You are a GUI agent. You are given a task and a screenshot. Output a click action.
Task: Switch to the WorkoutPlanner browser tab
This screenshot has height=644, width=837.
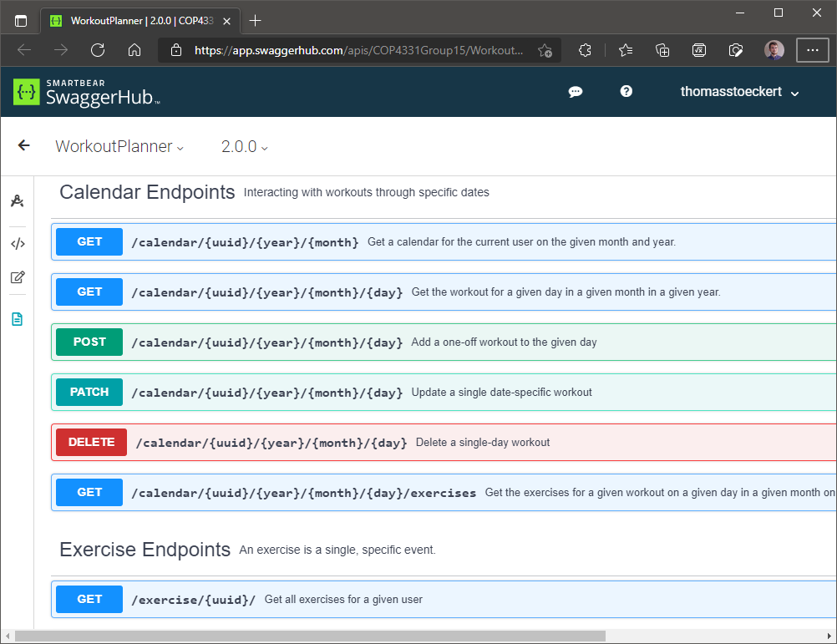[x=134, y=21]
